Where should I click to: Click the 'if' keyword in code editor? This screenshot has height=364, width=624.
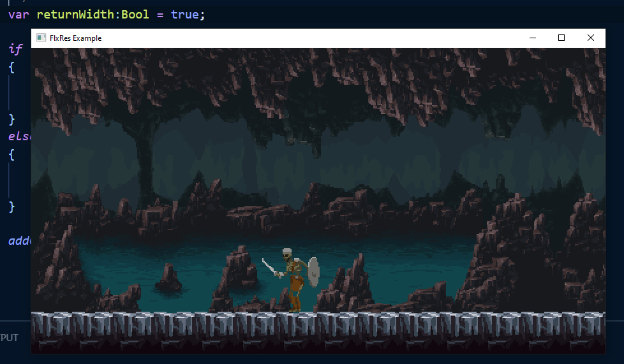coord(15,49)
